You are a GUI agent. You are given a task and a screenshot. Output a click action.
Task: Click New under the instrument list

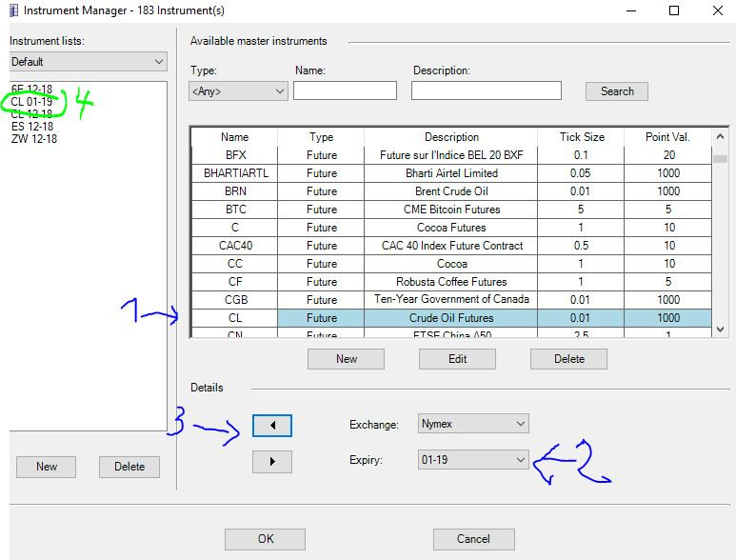(46, 467)
